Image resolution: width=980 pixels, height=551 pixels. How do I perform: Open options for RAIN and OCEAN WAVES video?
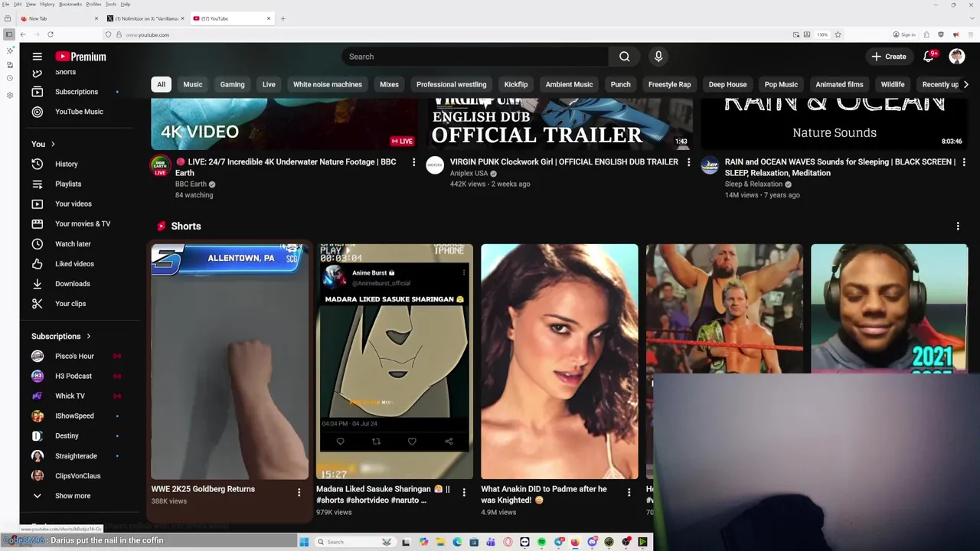pyautogui.click(x=963, y=162)
